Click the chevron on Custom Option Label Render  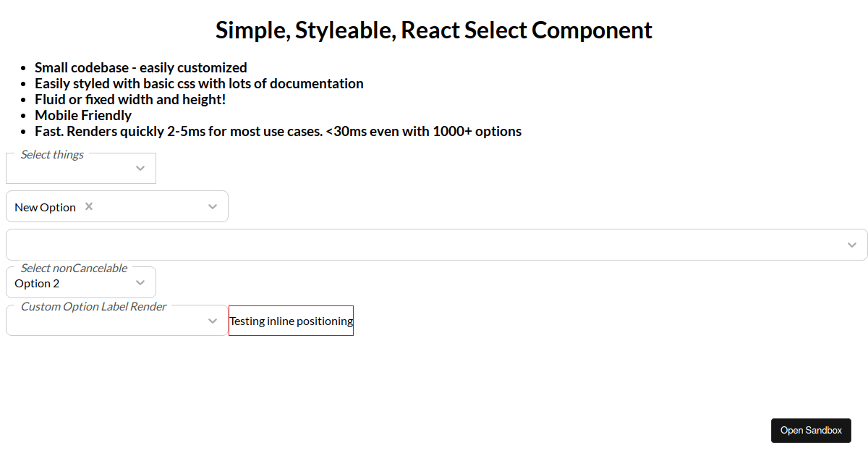(x=213, y=320)
